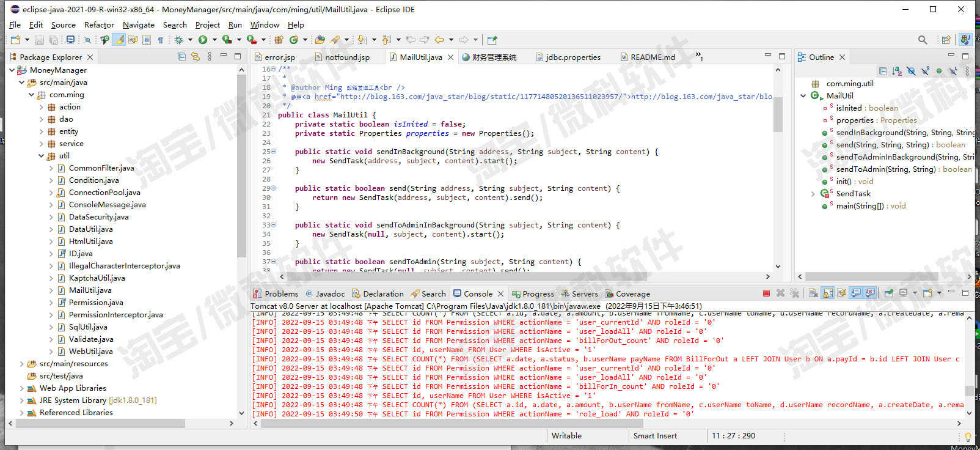Expand src/main/resources folder
Viewport: 980px width, 450px height.
21,364
